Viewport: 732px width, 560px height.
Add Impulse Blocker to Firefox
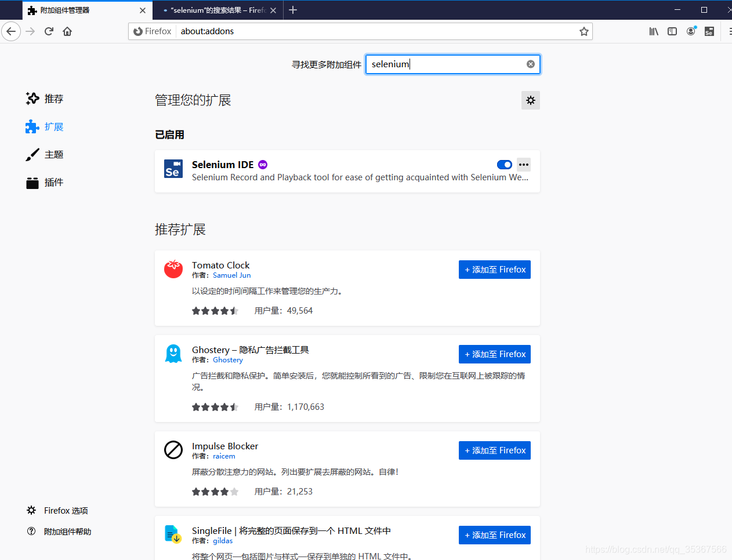[x=495, y=450]
